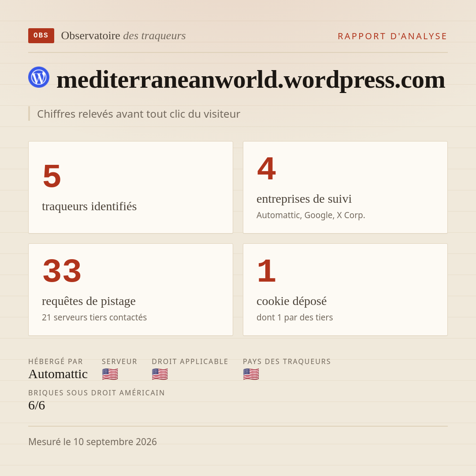The width and height of the screenshot is (476, 476).
Task: Open the 4 entreprises de suivi card
Action: (345, 187)
